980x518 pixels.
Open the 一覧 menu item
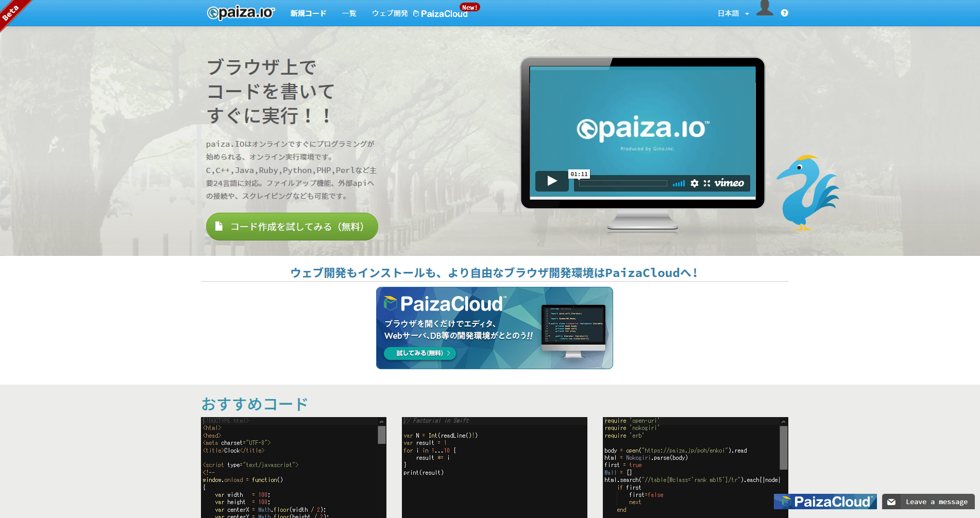[349, 13]
